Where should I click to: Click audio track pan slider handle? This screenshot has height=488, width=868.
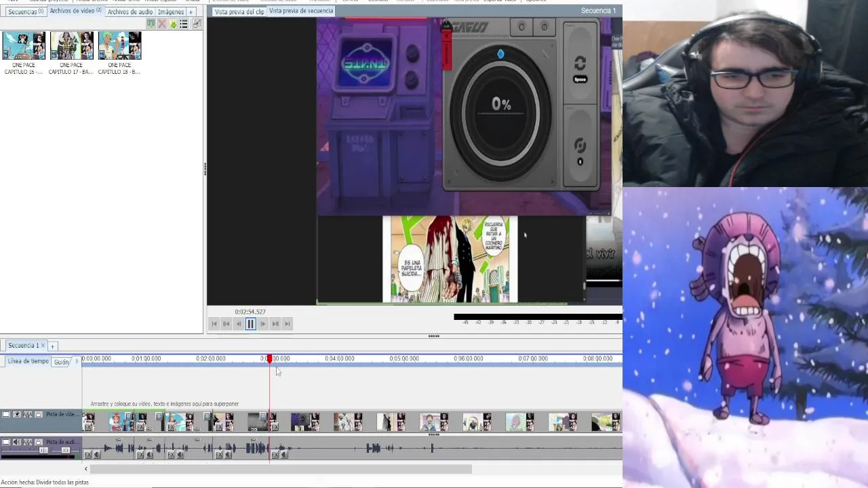(x=66, y=450)
